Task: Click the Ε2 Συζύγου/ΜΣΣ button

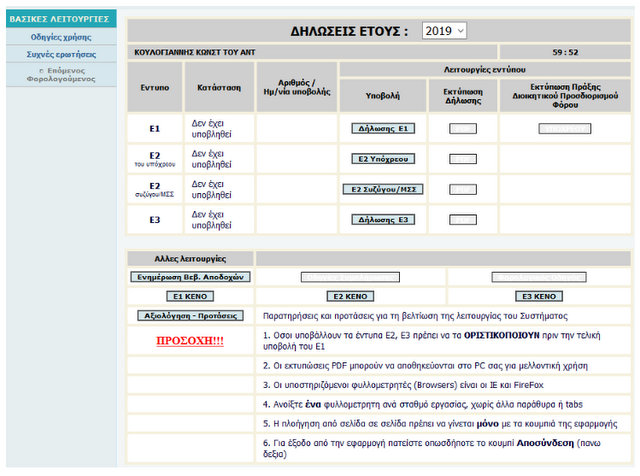Action: pos(383,188)
